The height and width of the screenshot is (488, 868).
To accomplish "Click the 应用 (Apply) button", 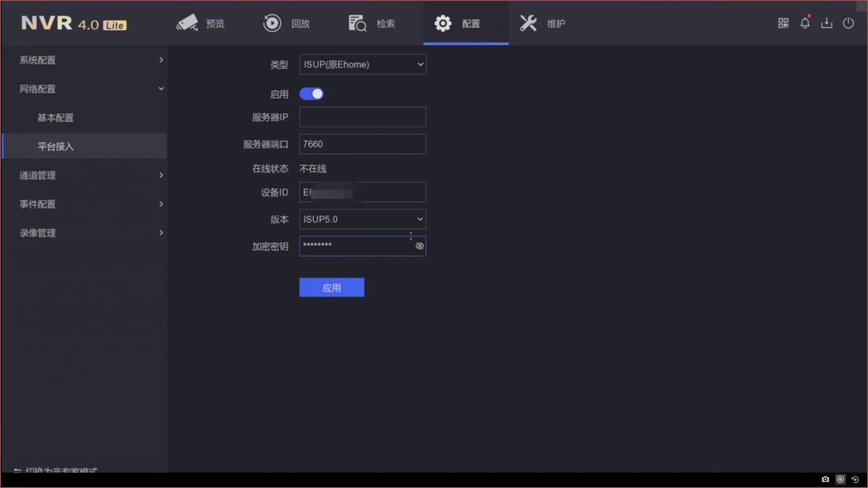I will 331,287.
